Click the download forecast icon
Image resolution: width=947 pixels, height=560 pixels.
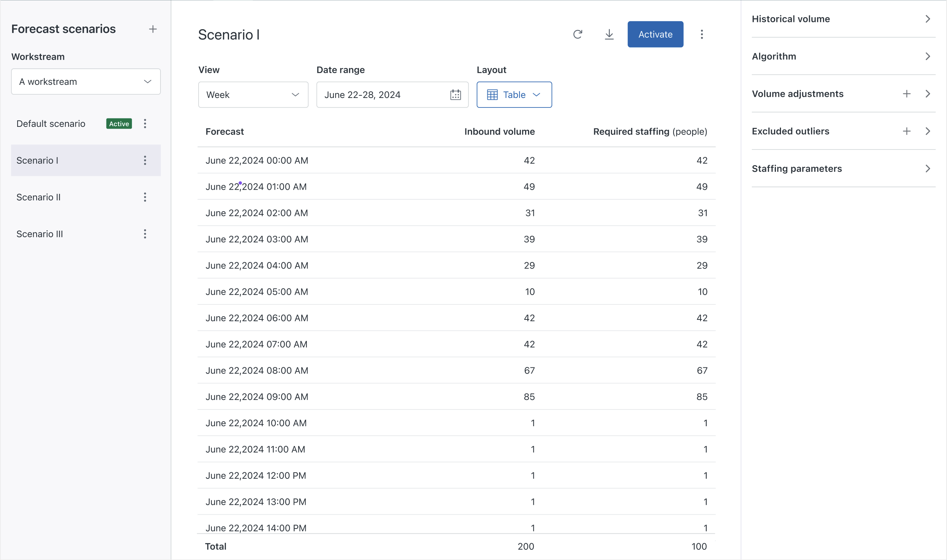click(609, 34)
